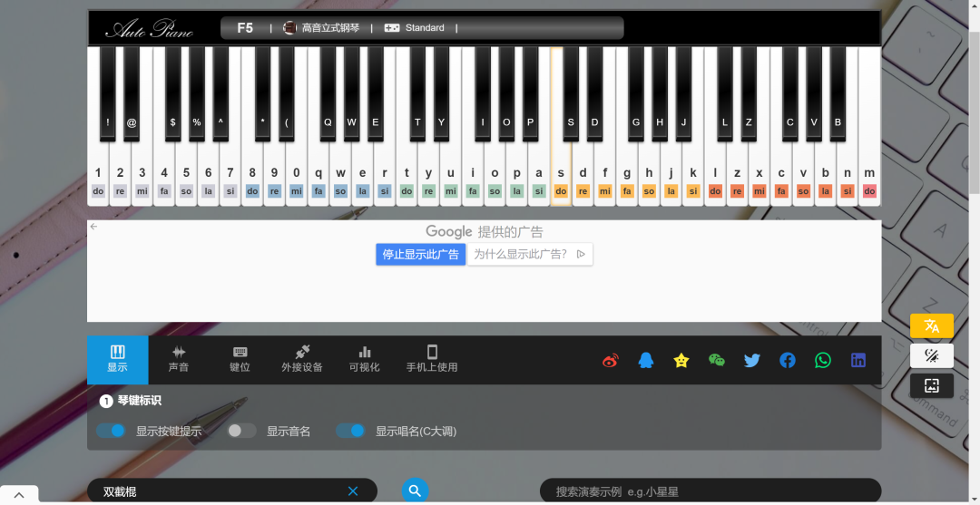
Task: Click the LinkedIn share icon
Action: click(858, 360)
